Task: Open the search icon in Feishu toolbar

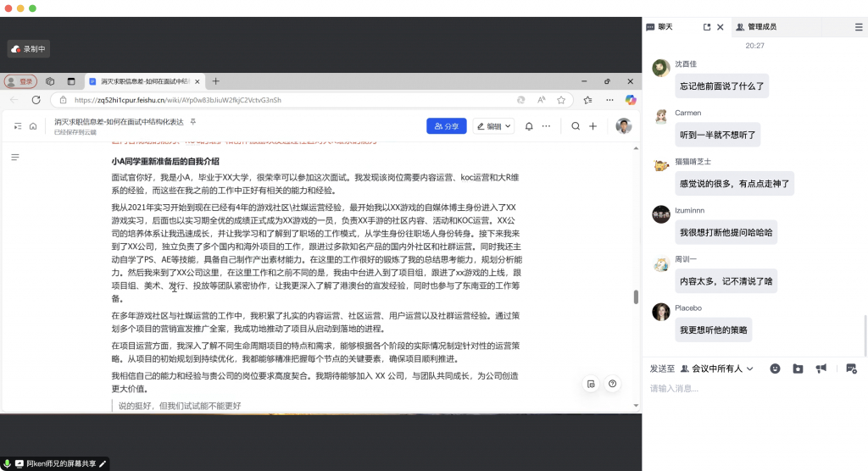Action: (x=576, y=126)
